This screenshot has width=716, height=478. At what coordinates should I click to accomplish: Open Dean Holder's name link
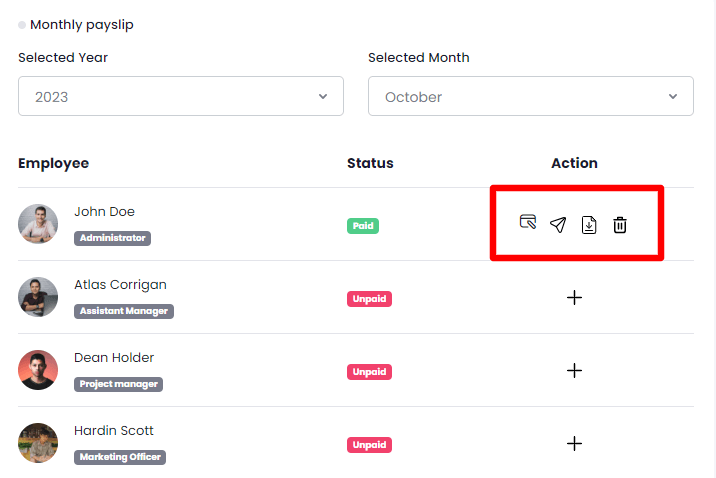pyautogui.click(x=114, y=358)
